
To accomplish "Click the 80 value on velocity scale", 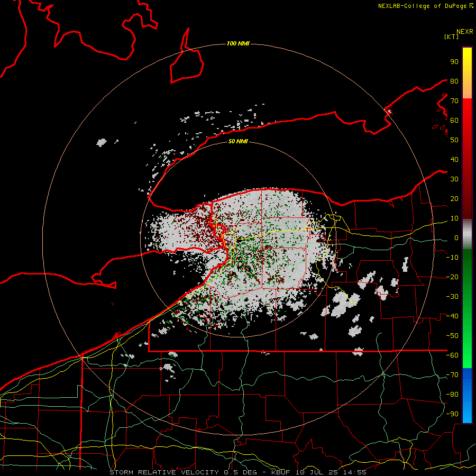I will pos(454,81).
